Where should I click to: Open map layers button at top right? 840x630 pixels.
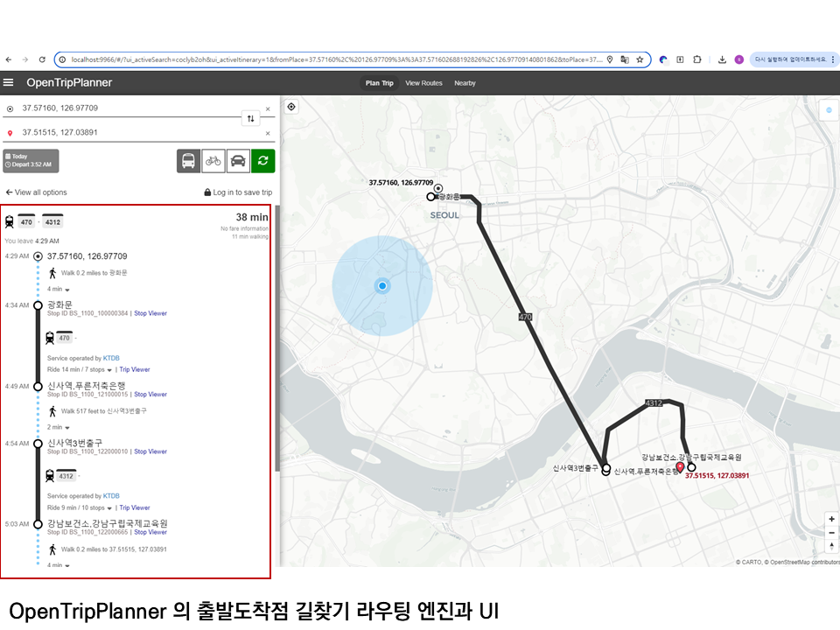(x=829, y=110)
